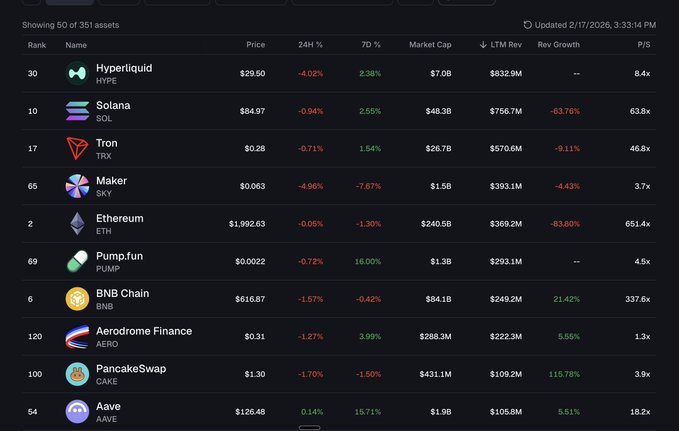
Task: Click the refresh icon beside Updated timestamp
Action: pyautogui.click(x=528, y=24)
